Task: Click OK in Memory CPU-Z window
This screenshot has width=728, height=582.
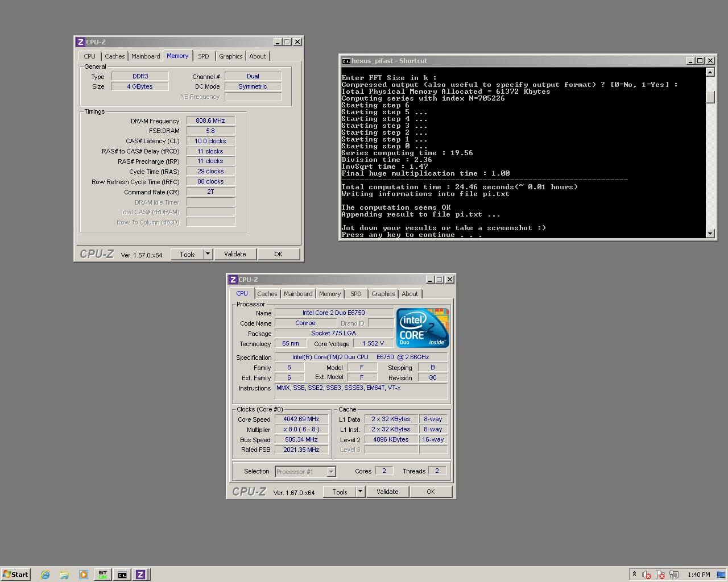Action: 278,254
